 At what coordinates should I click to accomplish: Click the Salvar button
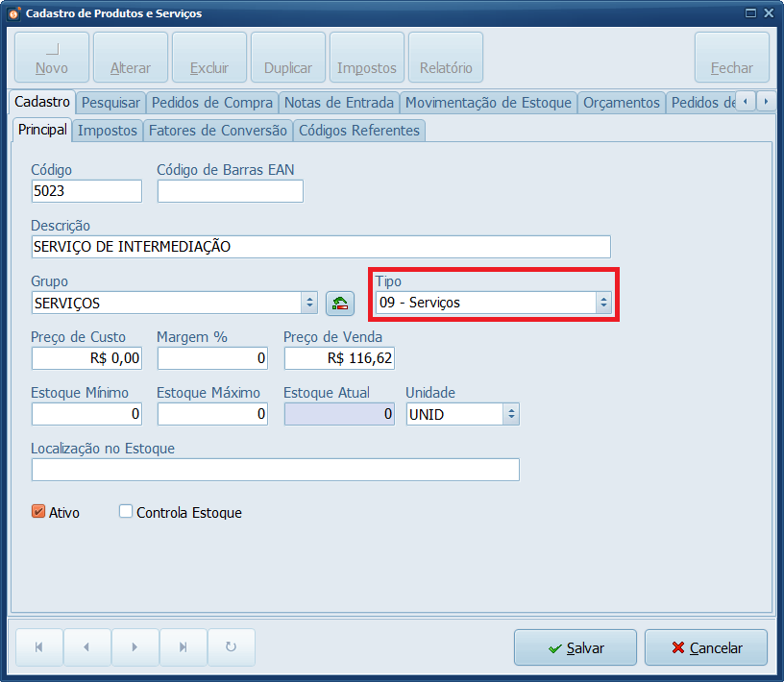(x=575, y=648)
